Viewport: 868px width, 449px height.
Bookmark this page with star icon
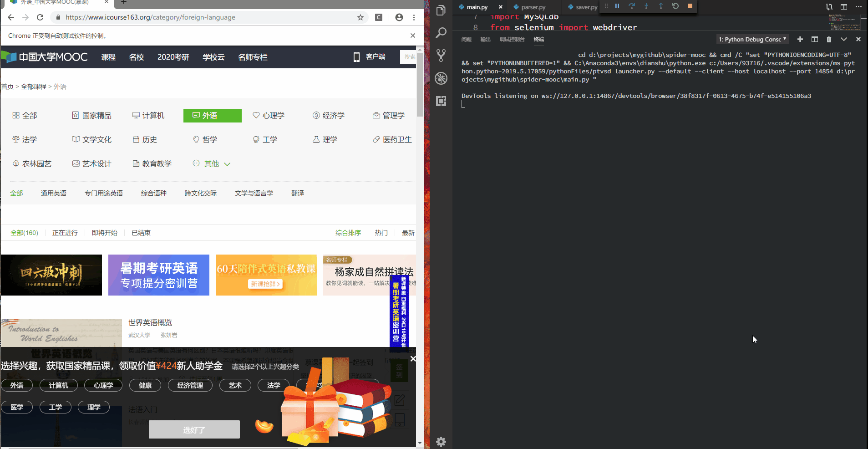pyautogui.click(x=360, y=17)
